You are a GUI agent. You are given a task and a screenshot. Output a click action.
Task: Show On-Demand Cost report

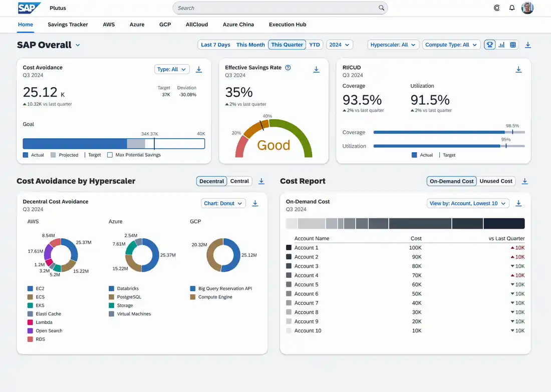[x=451, y=181]
